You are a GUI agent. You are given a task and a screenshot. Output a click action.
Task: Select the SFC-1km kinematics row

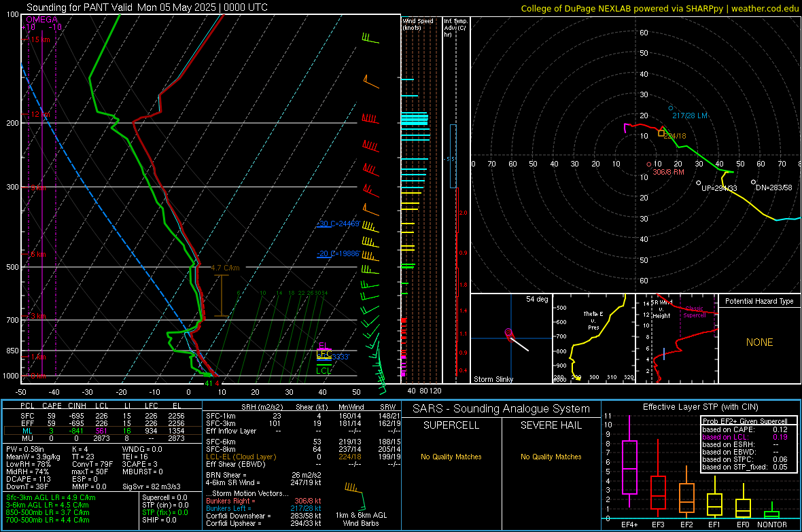304,416
